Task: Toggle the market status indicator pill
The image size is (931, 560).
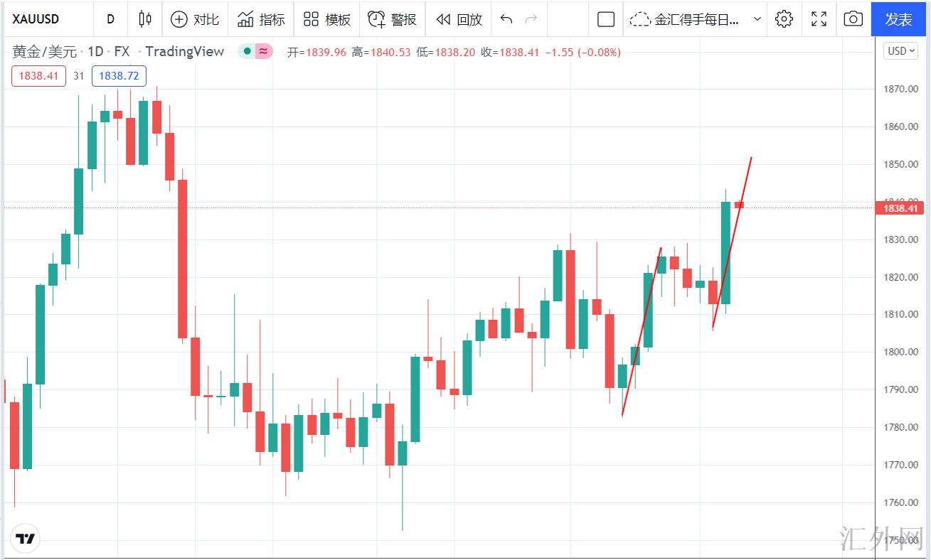Action: [255, 51]
